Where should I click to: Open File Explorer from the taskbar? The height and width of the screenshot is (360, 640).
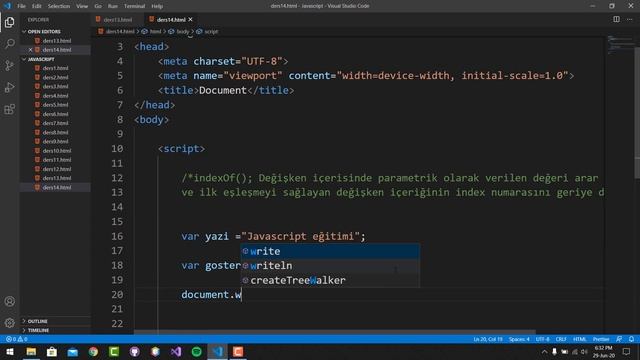click(31, 352)
